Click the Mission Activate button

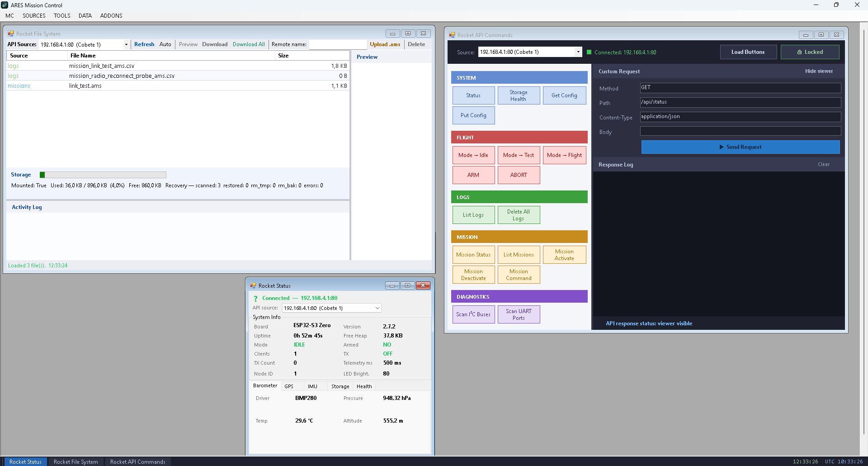pos(564,255)
